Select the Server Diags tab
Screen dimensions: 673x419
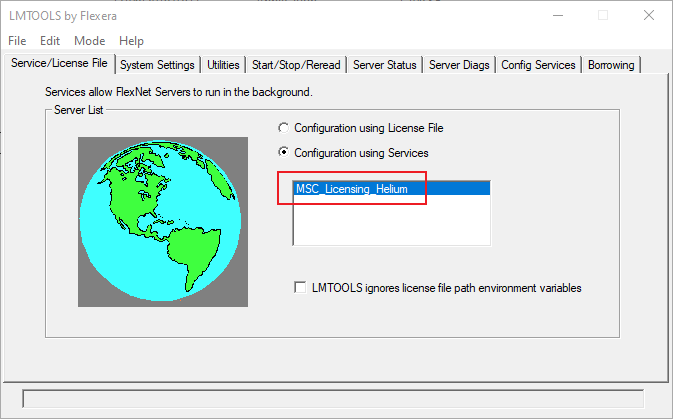(x=459, y=65)
